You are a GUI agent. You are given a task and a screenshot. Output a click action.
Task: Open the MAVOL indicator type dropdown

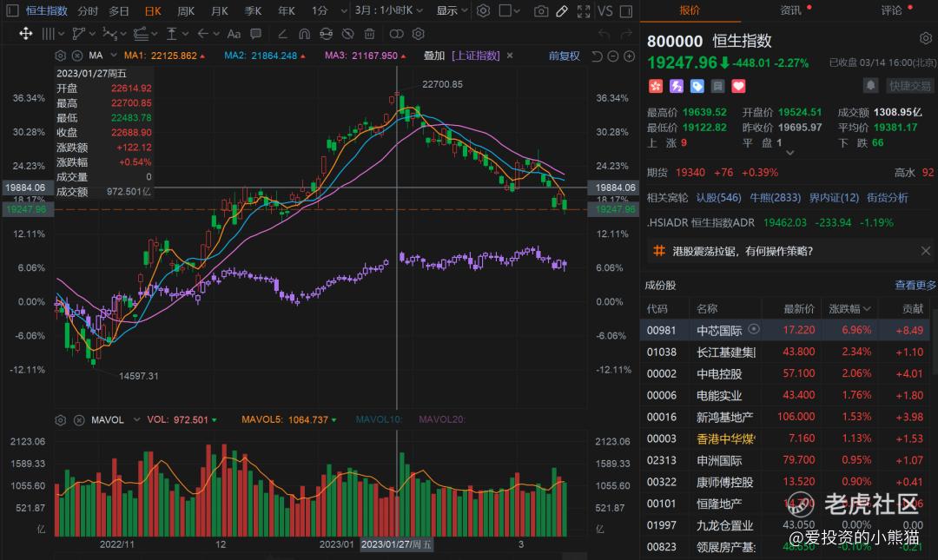136,420
